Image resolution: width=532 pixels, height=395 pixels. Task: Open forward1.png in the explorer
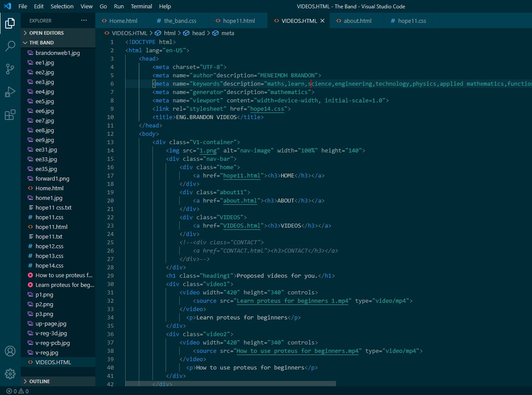coord(58,178)
